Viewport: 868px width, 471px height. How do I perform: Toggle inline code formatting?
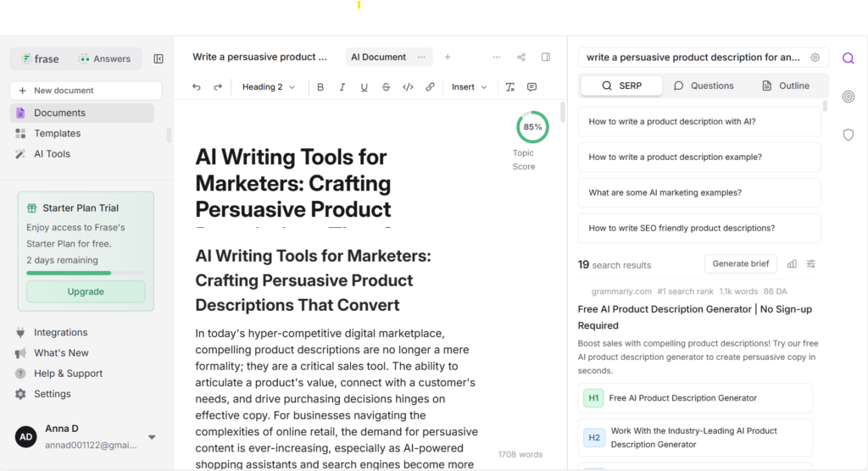coord(408,87)
